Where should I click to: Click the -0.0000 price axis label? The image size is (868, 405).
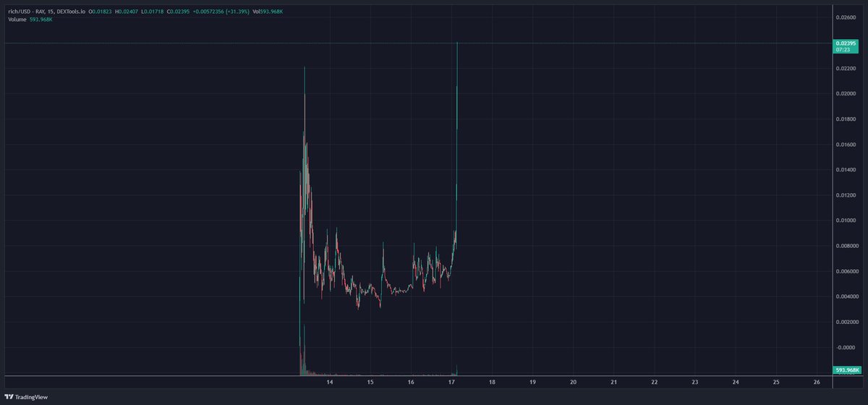click(846, 347)
